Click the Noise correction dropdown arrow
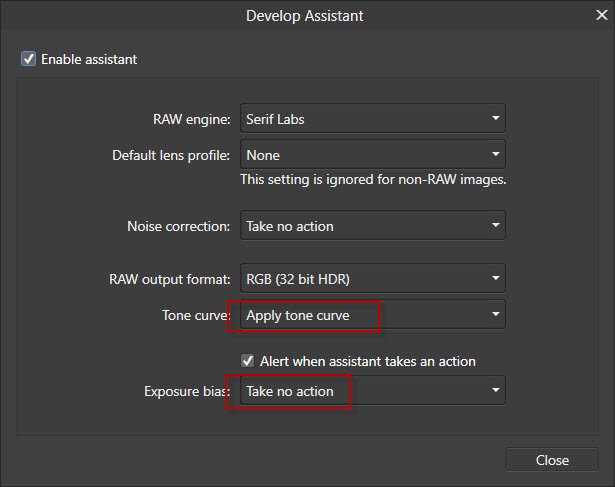 coord(495,226)
